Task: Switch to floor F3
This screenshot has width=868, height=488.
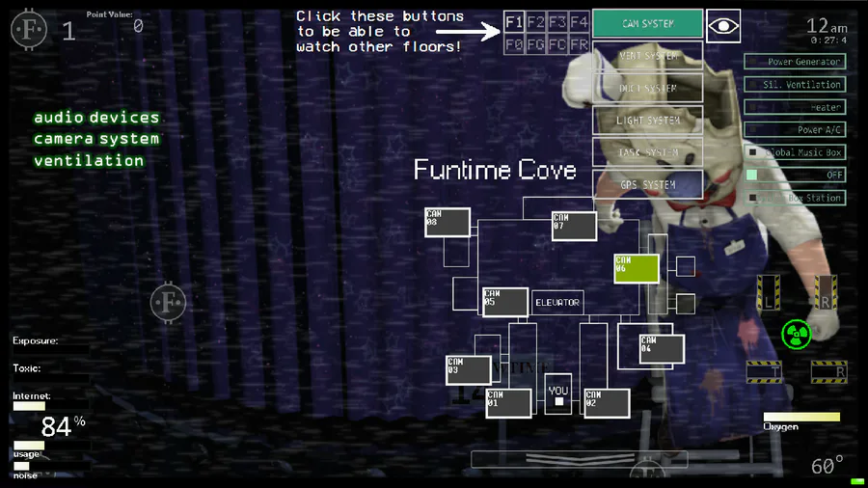Action: [x=557, y=22]
